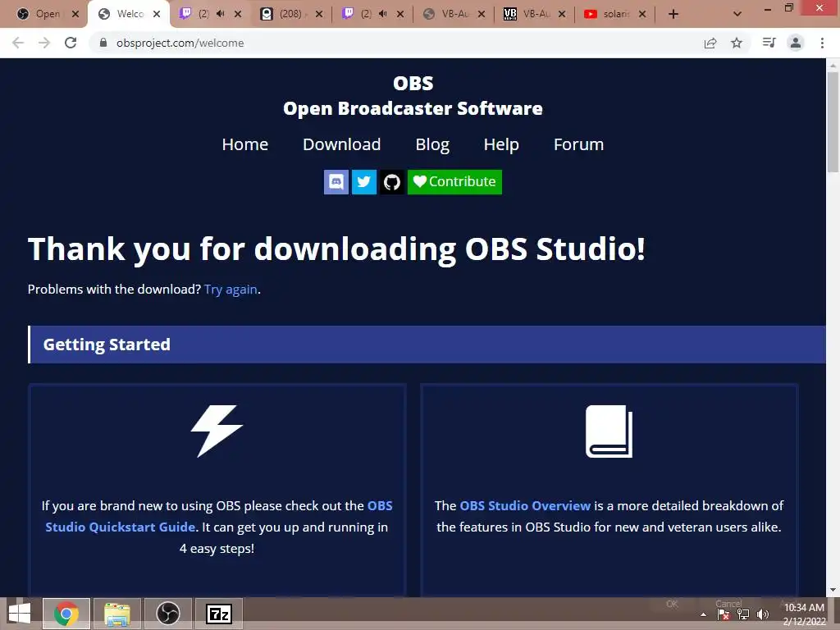
Task: Go back in browser history
Action: point(18,43)
